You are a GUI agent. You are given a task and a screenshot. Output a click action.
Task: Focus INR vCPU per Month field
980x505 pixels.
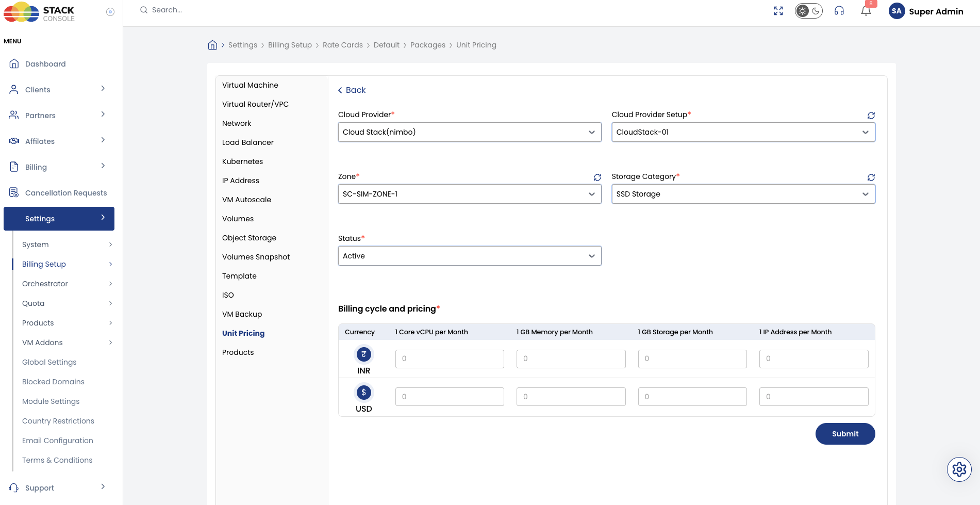(x=450, y=359)
